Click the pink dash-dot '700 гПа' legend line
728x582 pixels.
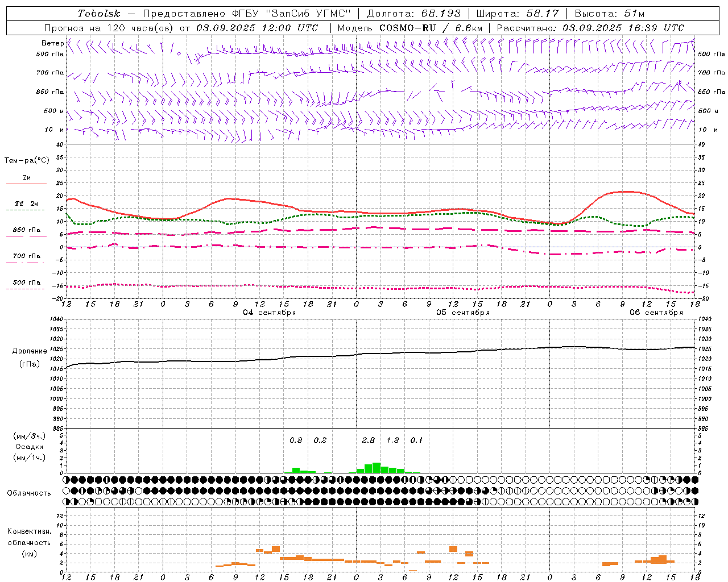click(26, 263)
